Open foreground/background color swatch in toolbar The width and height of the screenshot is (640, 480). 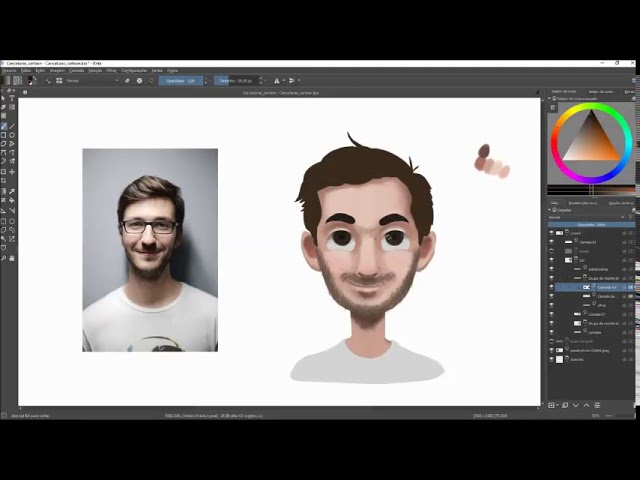coord(32,80)
